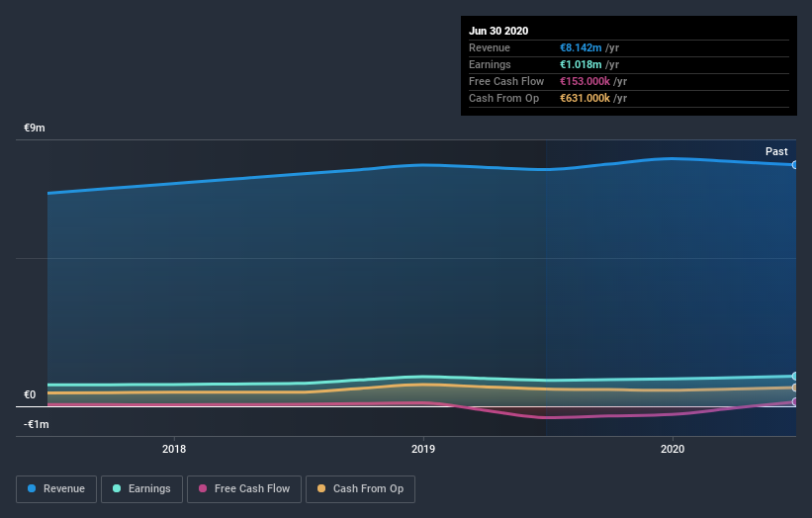The image size is (812, 518).
Task: Toggle the Revenue series legend button
Action: 56,489
